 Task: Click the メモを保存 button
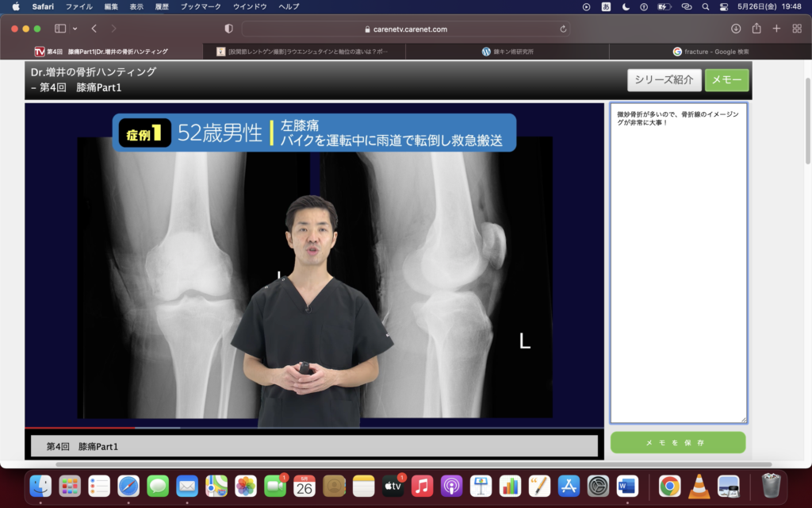click(678, 442)
